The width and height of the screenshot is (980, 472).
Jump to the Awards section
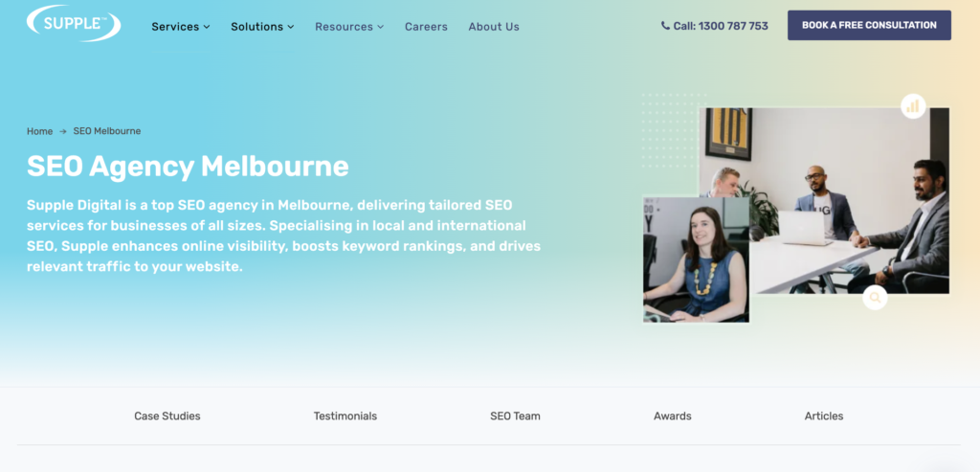[673, 416]
